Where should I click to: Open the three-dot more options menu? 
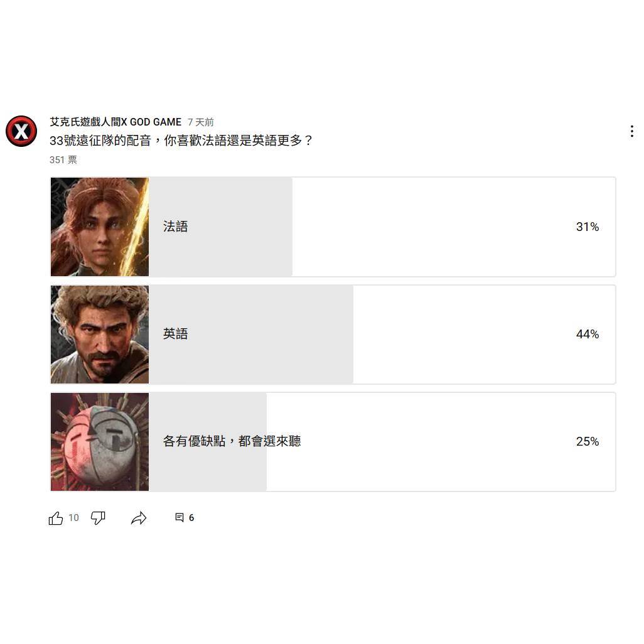click(631, 131)
